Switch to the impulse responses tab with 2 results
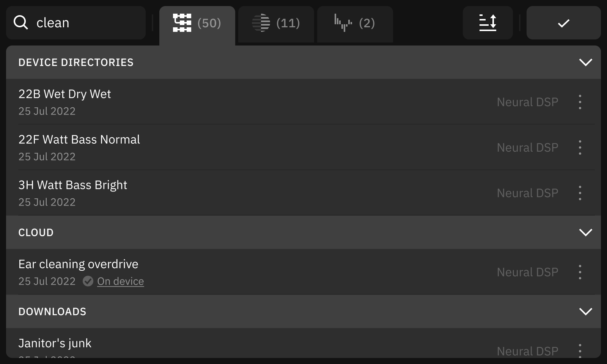 coord(354,24)
